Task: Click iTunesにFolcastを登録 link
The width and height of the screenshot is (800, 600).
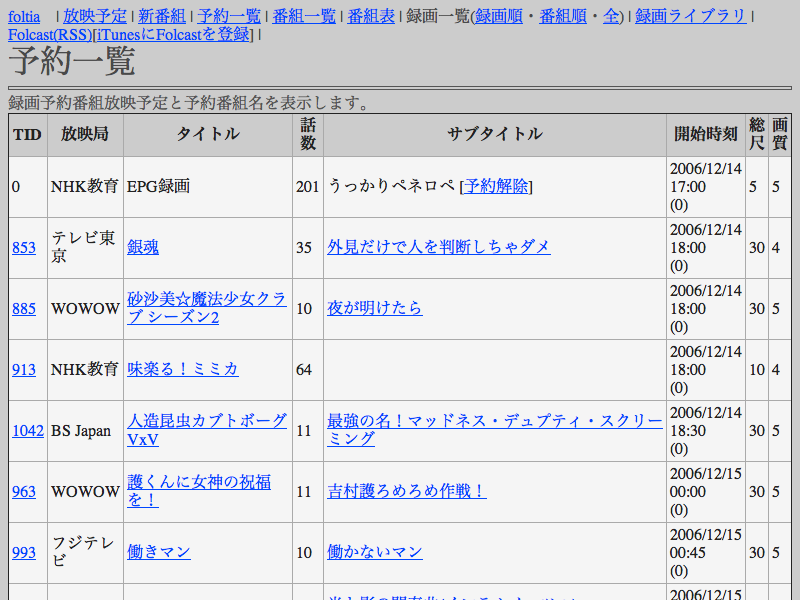Action: [173, 34]
